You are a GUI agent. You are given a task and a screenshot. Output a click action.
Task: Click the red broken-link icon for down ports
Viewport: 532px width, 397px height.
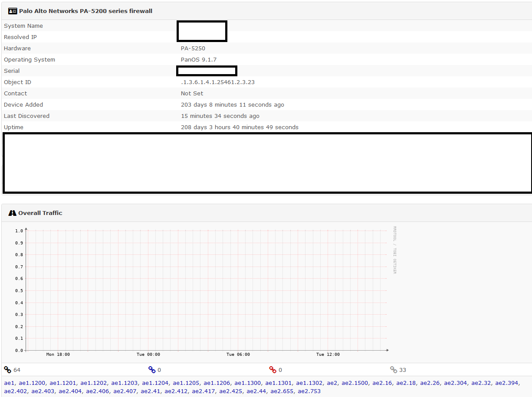tap(274, 369)
